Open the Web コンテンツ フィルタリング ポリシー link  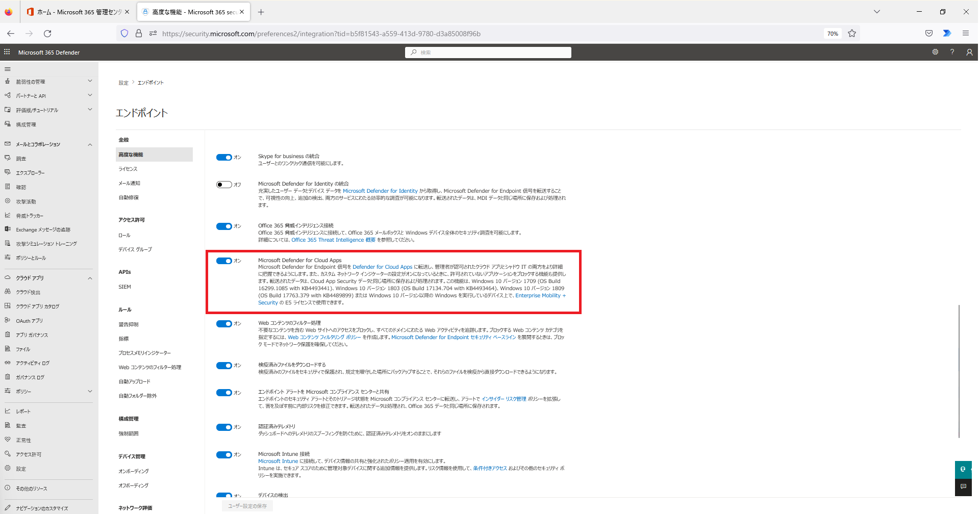coord(324,337)
